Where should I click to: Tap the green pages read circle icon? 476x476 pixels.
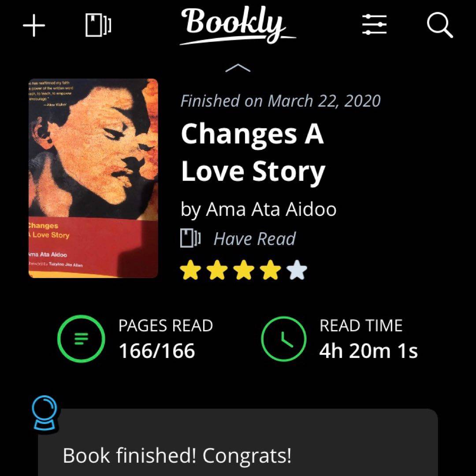coord(81,338)
